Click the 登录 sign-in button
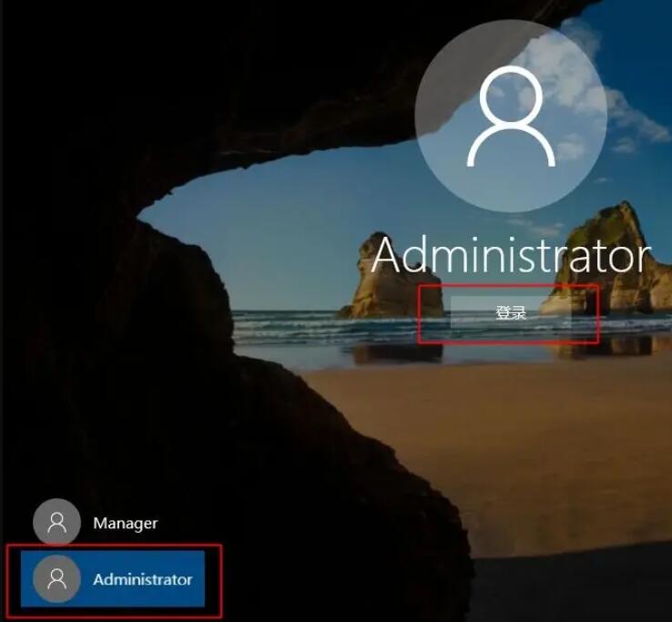Image resolution: width=672 pixels, height=622 pixels. tap(510, 313)
